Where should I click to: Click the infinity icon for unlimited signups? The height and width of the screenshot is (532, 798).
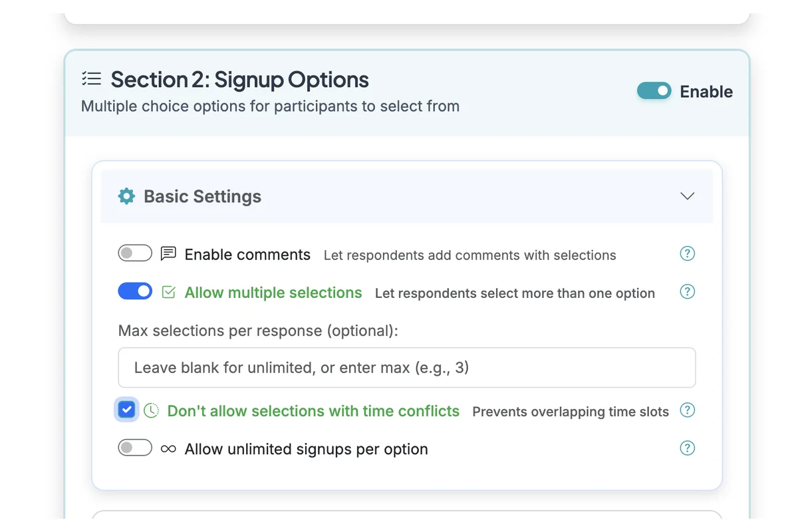168,448
